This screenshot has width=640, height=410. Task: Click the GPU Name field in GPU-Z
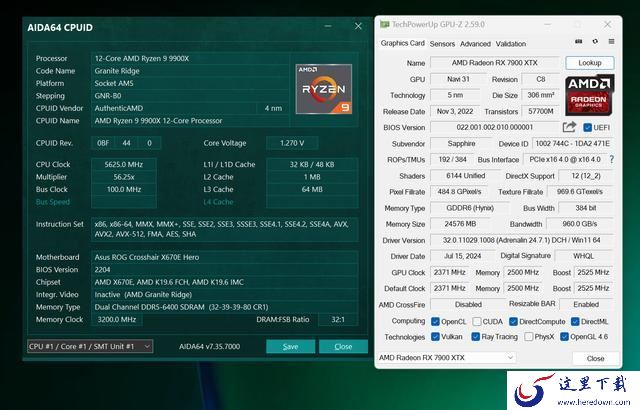494,63
